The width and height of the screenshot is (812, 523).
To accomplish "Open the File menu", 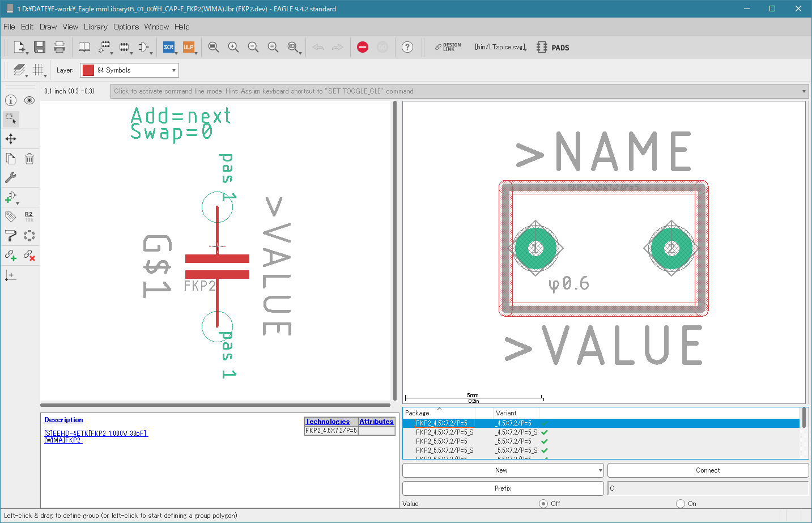I will point(9,27).
